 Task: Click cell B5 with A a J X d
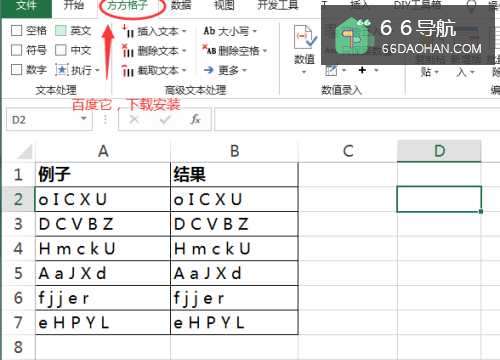click(x=234, y=273)
